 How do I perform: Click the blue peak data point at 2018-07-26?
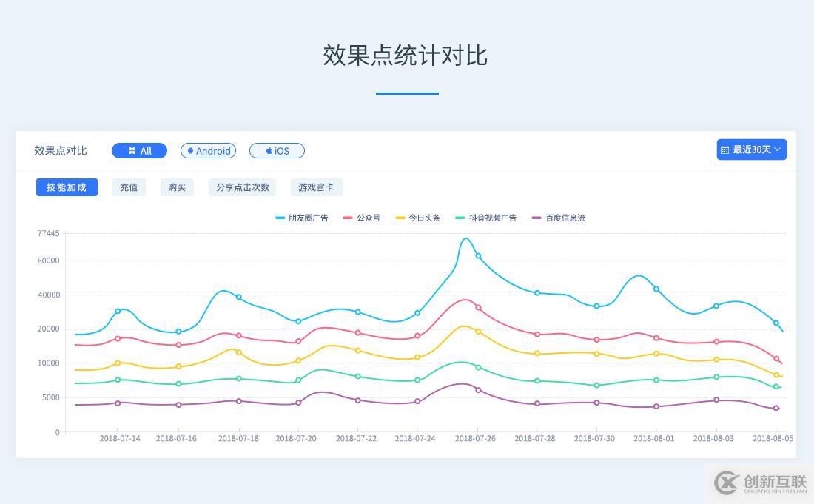[x=478, y=256]
